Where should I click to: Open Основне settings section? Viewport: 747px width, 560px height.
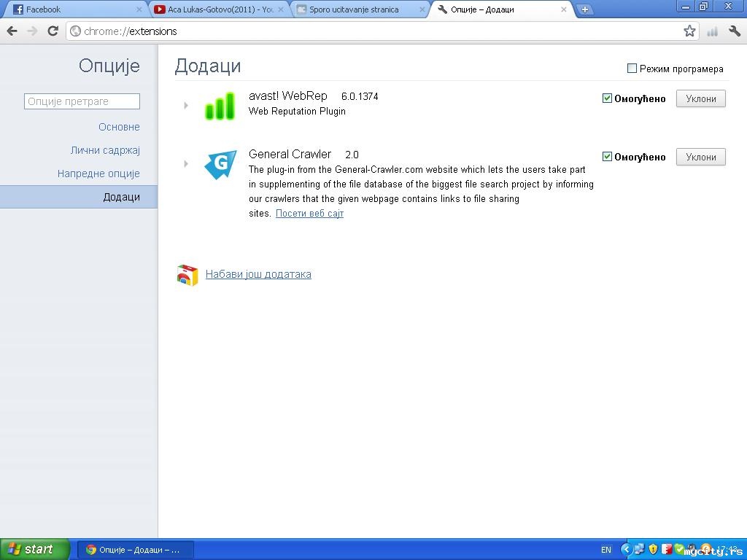pos(119,127)
